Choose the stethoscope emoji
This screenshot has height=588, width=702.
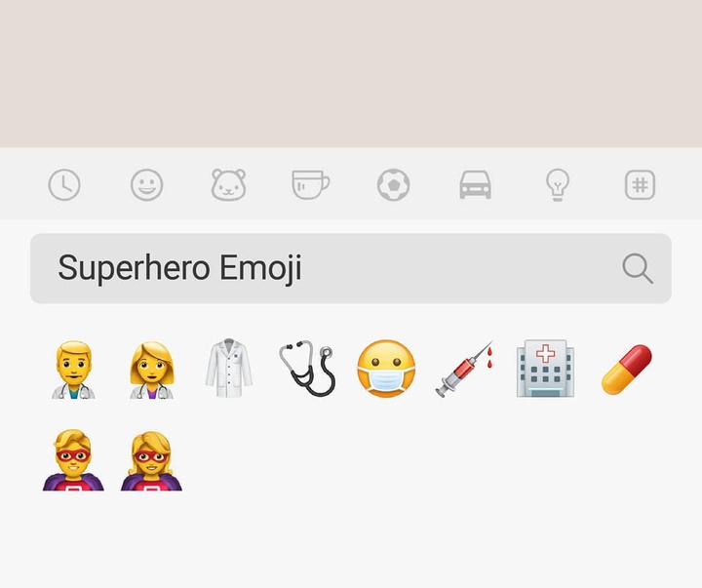pyautogui.click(x=307, y=369)
